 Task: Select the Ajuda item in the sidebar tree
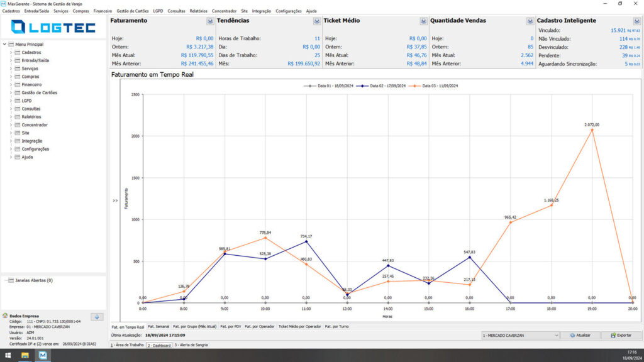(x=27, y=157)
